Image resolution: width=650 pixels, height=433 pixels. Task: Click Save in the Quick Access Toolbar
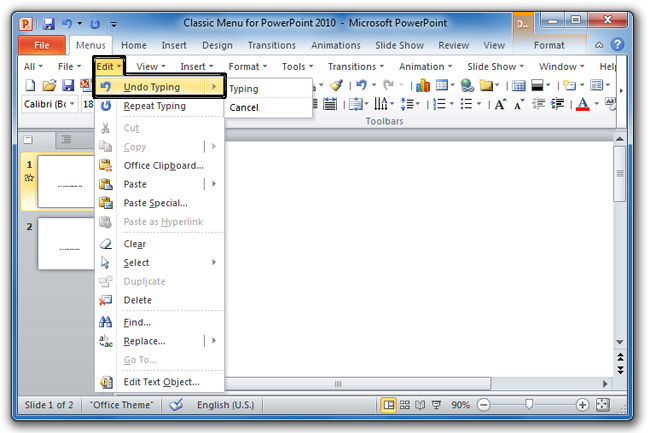[x=49, y=24]
